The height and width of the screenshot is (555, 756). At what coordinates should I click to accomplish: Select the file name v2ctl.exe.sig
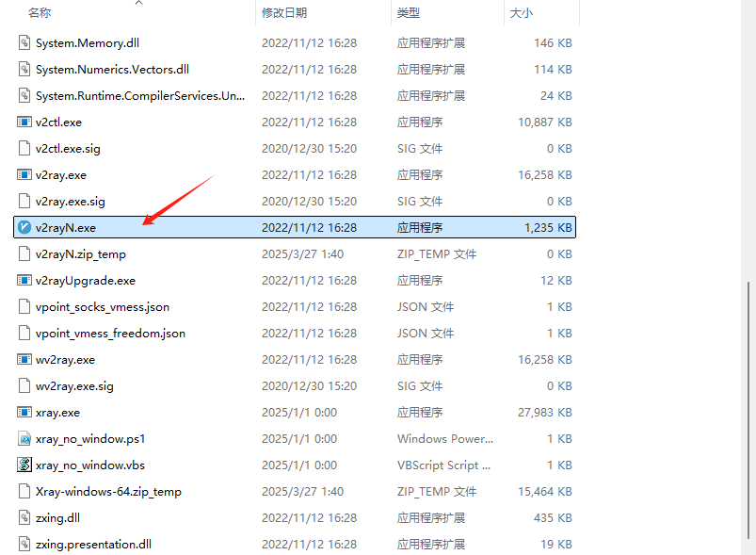tap(68, 149)
